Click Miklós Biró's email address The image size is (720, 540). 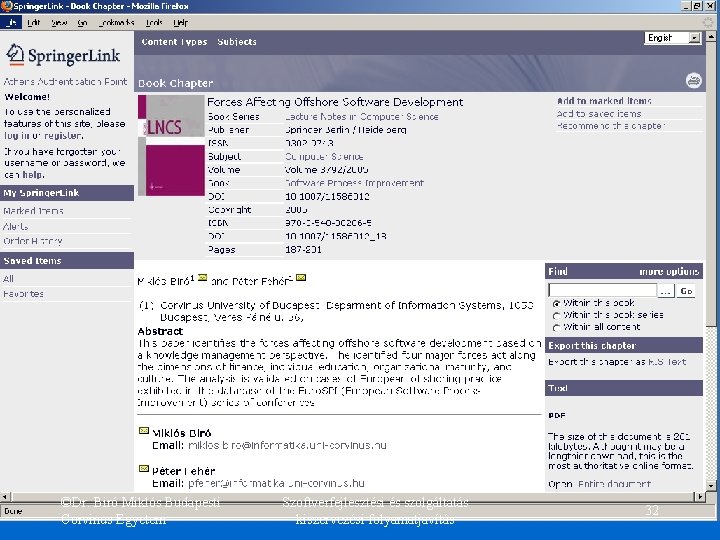[287, 445]
